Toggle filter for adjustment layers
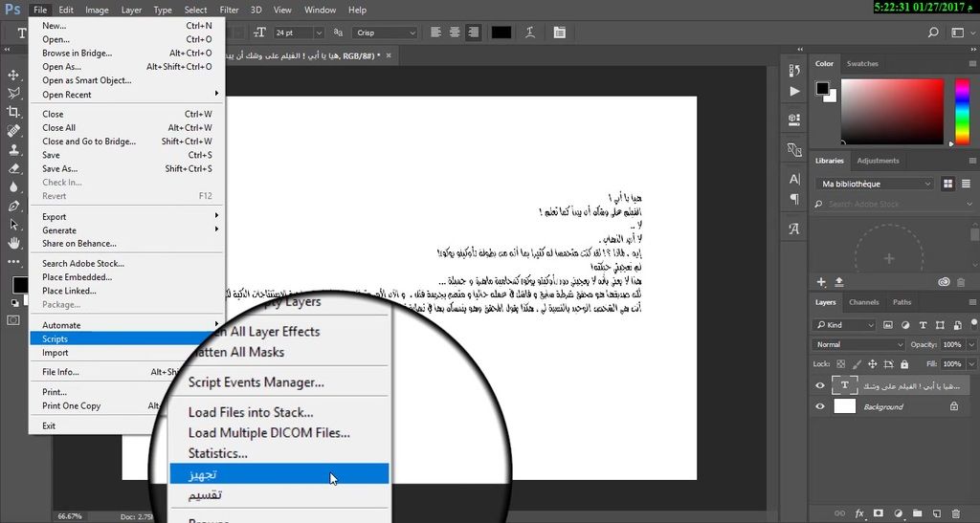 click(x=905, y=325)
